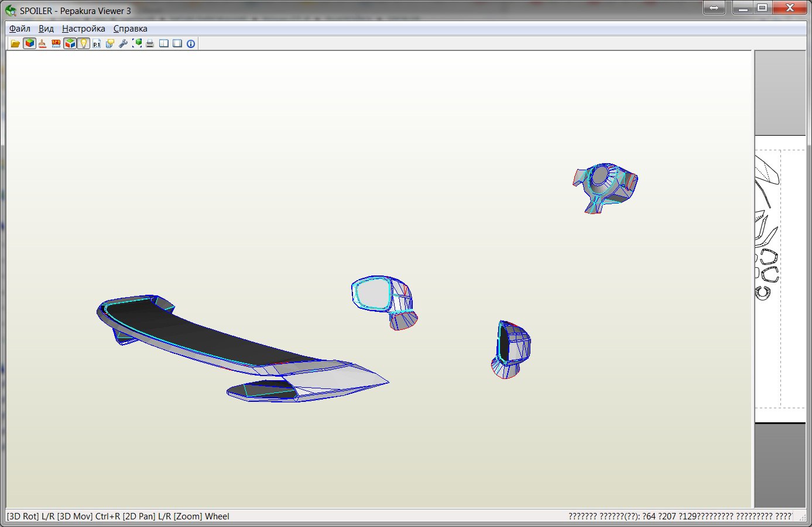
Task: Select the split two-pane layout icon
Action: point(164,43)
